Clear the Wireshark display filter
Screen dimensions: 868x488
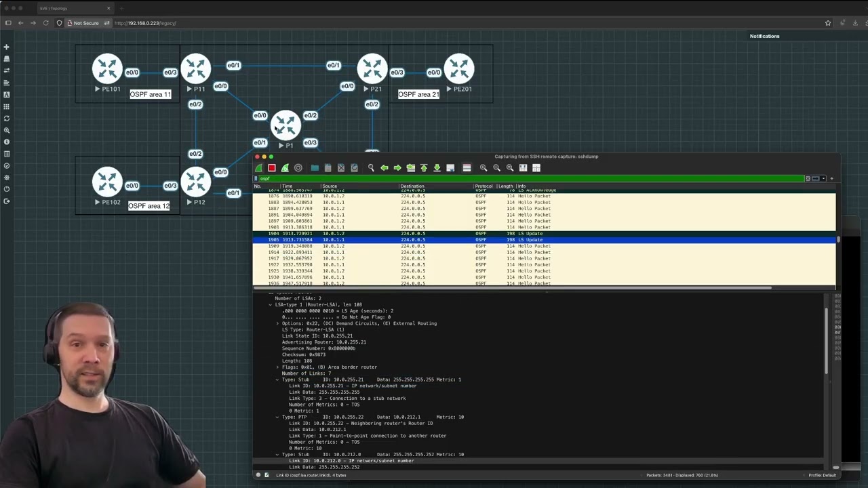point(808,179)
